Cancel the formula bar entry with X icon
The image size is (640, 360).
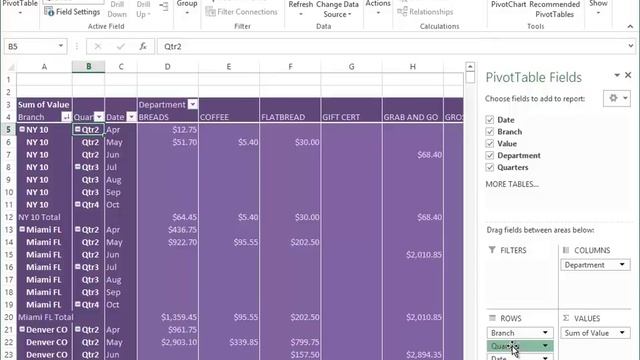[x=98, y=47]
